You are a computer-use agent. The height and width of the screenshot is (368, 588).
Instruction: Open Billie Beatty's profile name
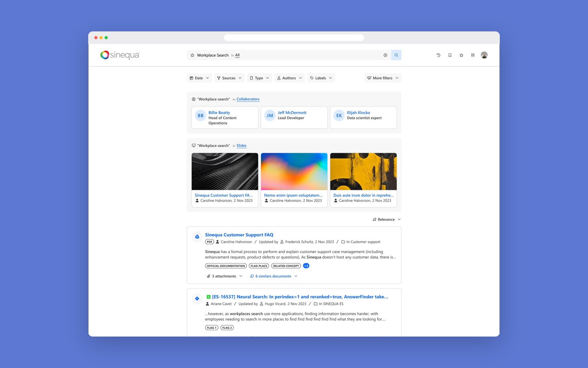click(219, 113)
